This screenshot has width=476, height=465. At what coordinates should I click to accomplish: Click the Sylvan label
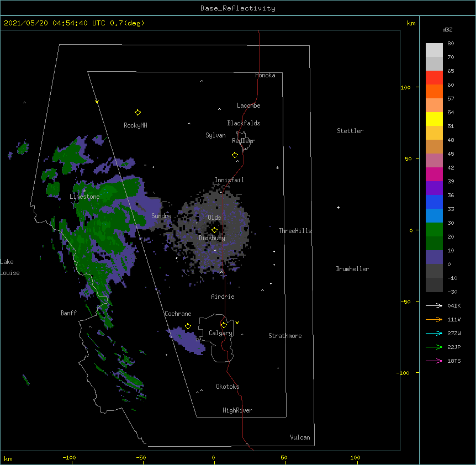click(x=215, y=135)
